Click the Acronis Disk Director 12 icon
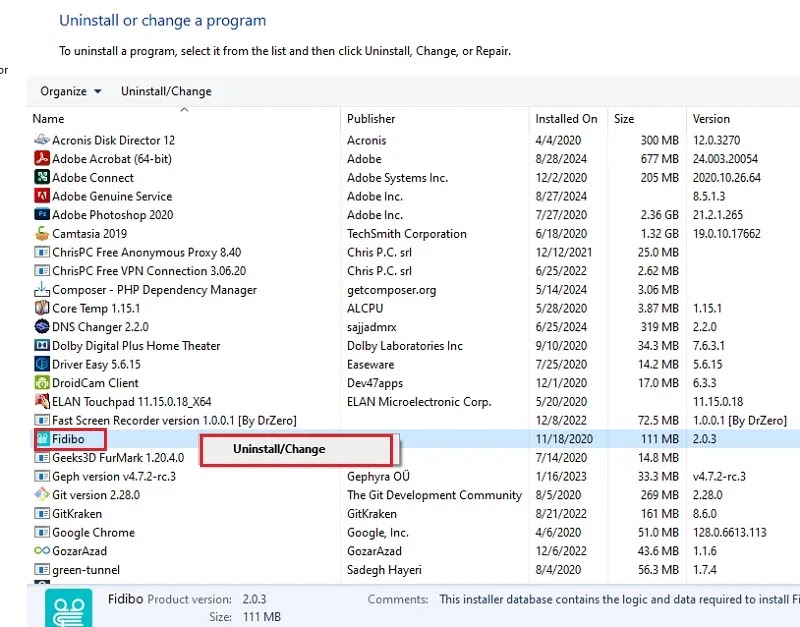 42,140
